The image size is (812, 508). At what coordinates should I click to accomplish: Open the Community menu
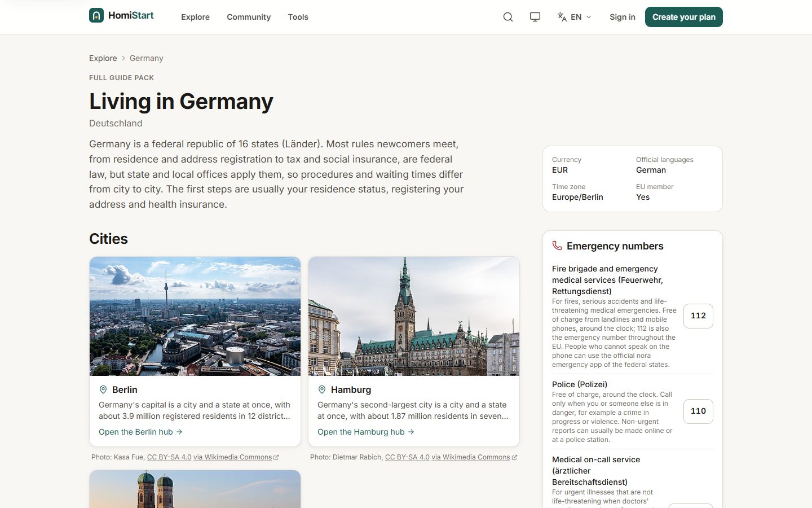click(x=249, y=17)
